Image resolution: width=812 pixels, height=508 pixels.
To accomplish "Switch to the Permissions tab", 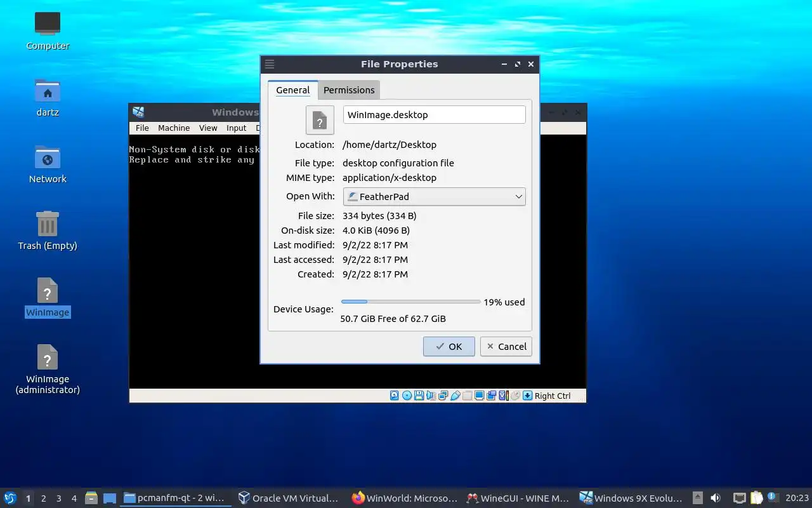I will click(349, 90).
